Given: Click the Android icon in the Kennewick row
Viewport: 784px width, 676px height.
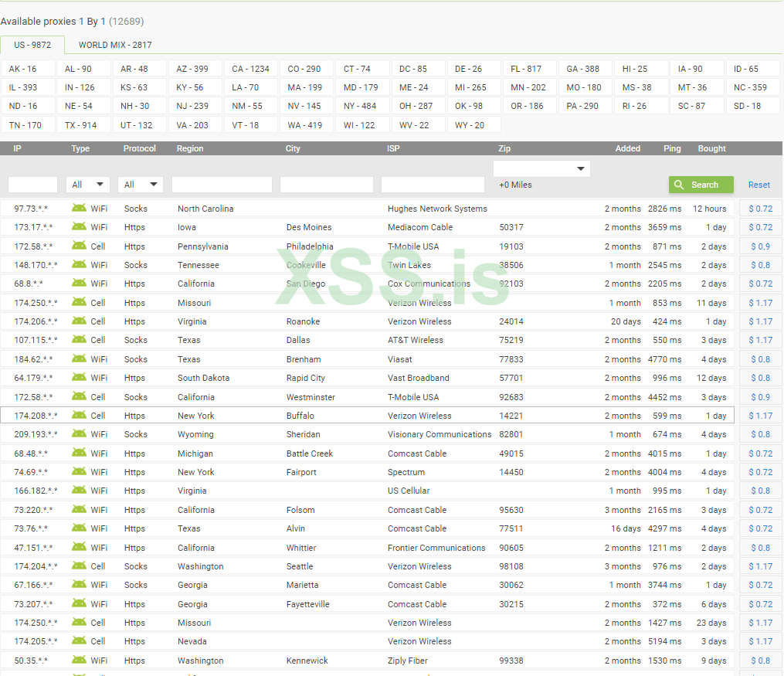Looking at the screenshot, I should point(79,661).
